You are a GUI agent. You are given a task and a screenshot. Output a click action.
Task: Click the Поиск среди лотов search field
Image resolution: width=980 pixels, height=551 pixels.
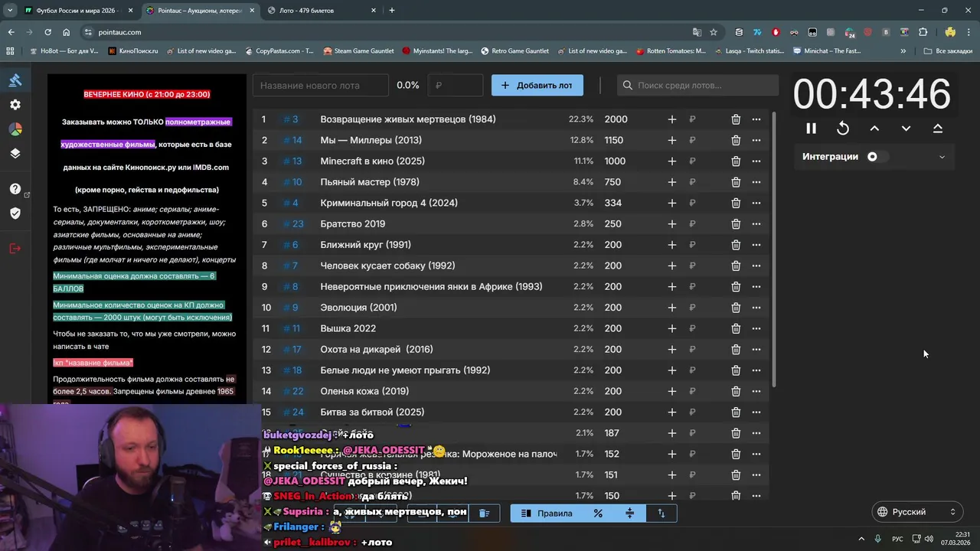[x=696, y=85]
